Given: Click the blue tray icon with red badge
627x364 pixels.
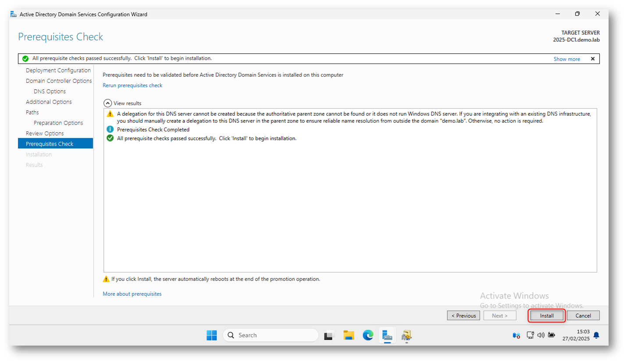Looking at the screenshot, I should pos(517,336).
